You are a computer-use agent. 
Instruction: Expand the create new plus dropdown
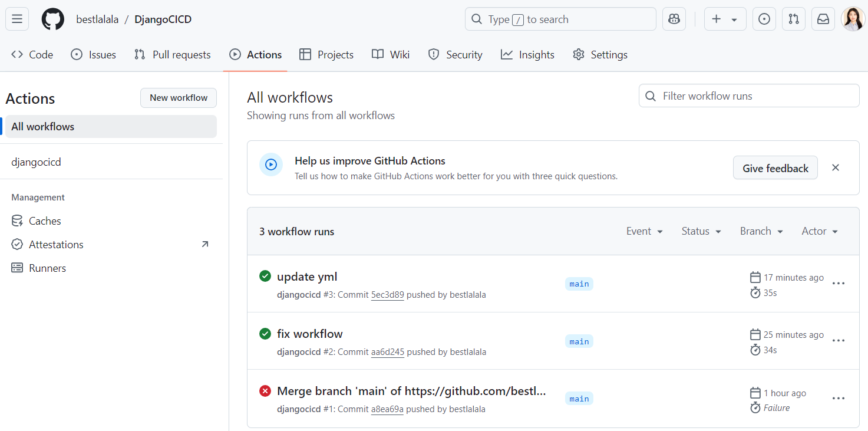click(x=725, y=19)
